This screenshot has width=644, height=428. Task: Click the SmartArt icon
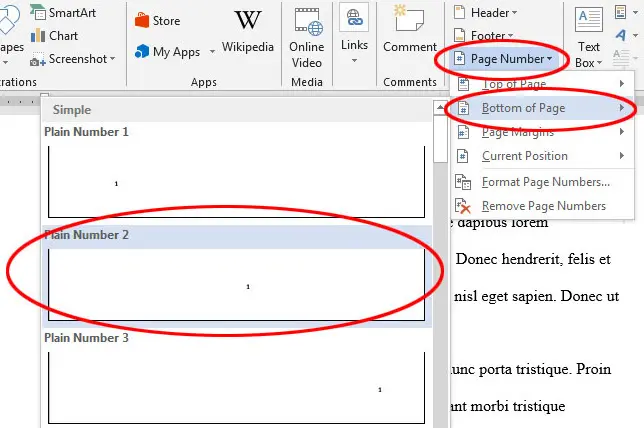pyautogui.click(x=39, y=14)
